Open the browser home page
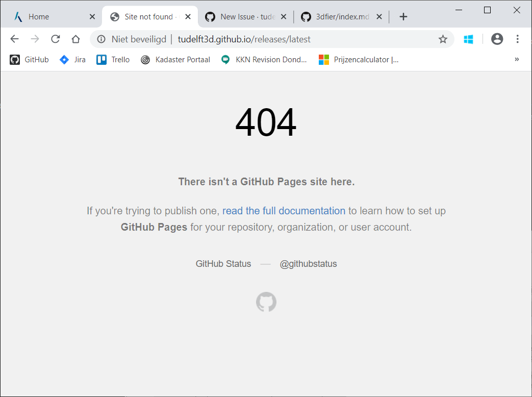The image size is (532, 397). pos(75,39)
